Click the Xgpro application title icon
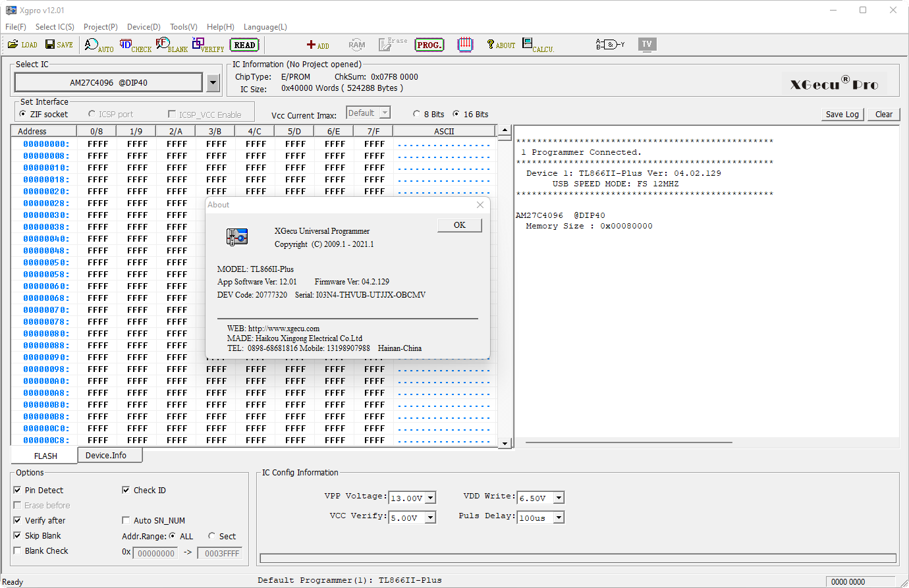This screenshot has height=588, width=909. click(x=11, y=10)
